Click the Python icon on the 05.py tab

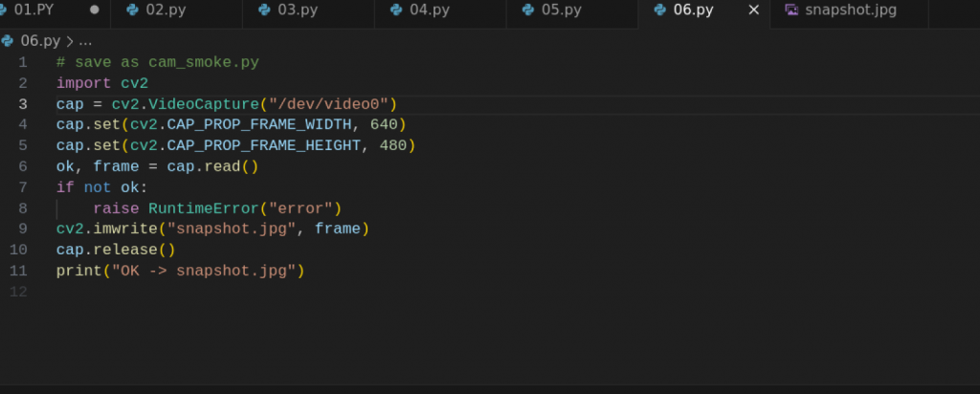[x=528, y=10]
